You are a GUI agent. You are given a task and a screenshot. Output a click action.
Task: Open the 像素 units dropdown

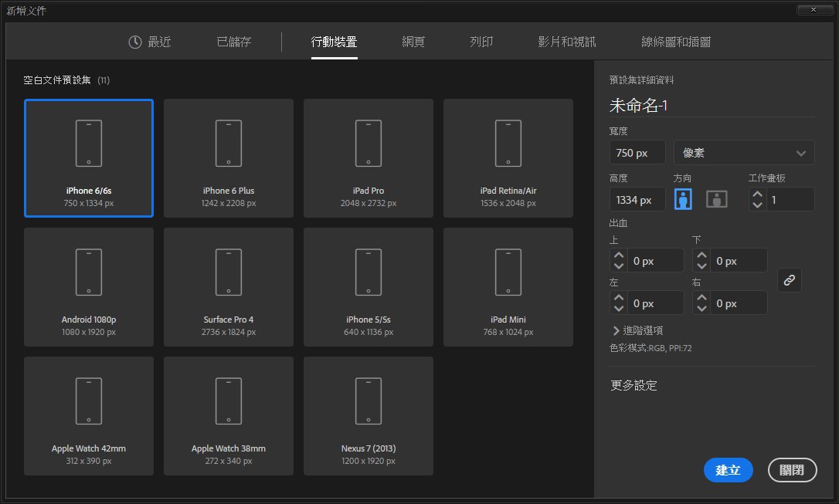coord(744,153)
